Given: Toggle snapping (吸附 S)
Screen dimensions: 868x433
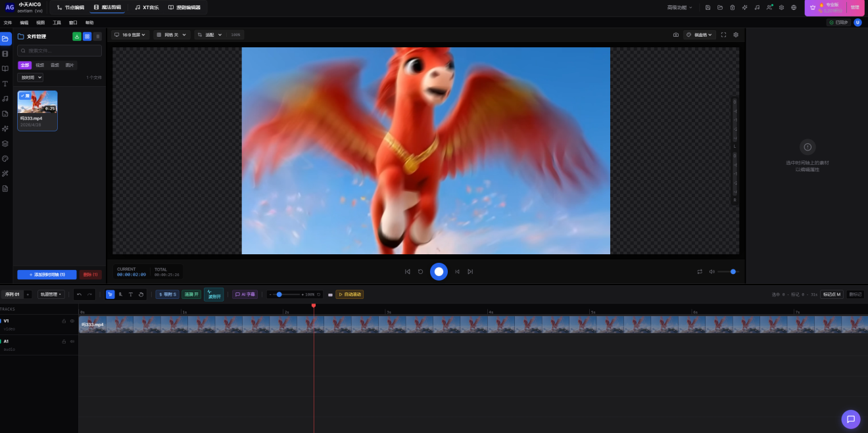Looking at the screenshot, I should pos(167,294).
